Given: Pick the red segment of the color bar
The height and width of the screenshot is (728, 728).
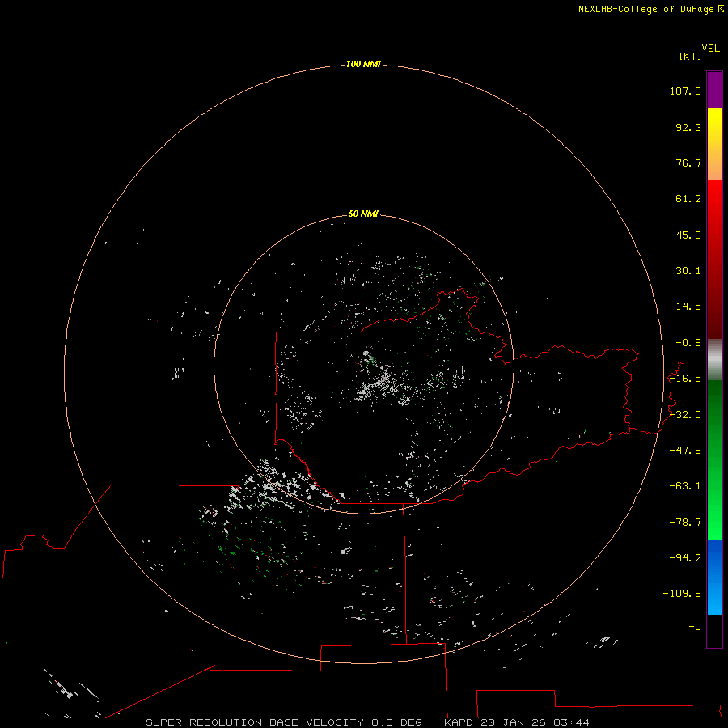Looking at the screenshot, I should click(x=714, y=259).
